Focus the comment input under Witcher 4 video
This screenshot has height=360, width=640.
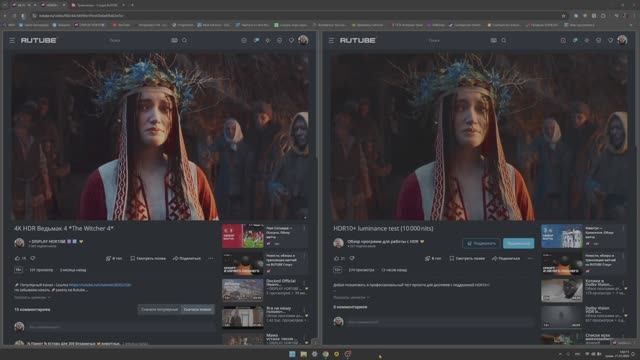click(x=122, y=327)
